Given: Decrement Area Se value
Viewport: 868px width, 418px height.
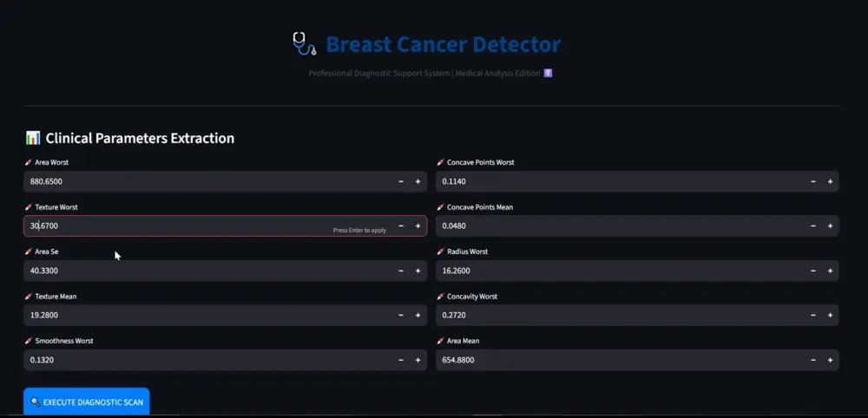Looking at the screenshot, I should tap(401, 271).
